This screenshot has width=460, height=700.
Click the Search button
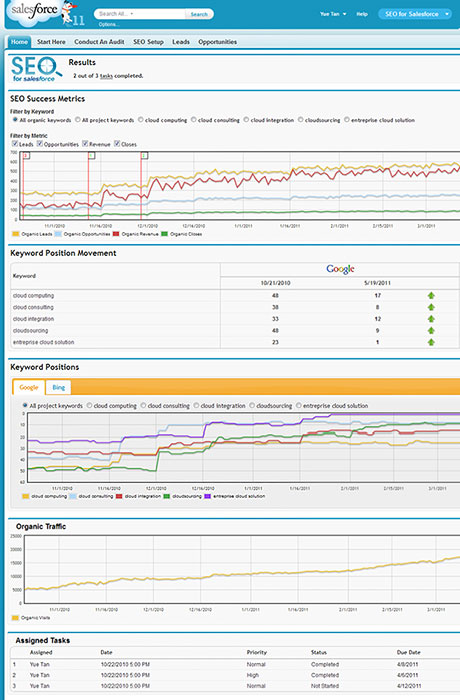point(199,14)
